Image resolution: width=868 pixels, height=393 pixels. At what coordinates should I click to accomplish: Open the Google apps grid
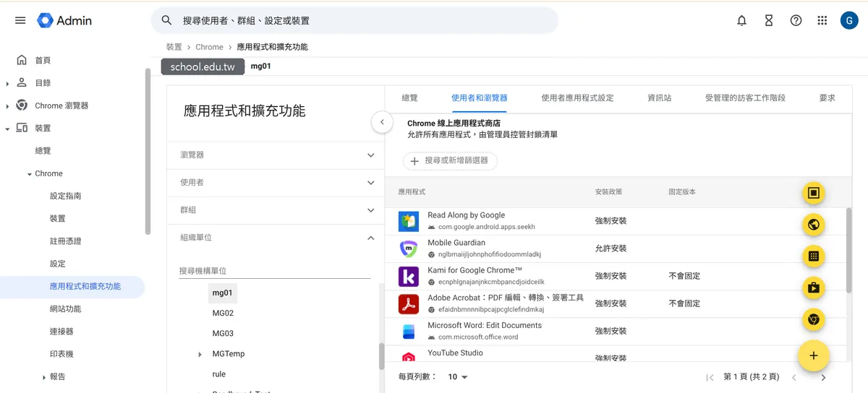tap(822, 20)
